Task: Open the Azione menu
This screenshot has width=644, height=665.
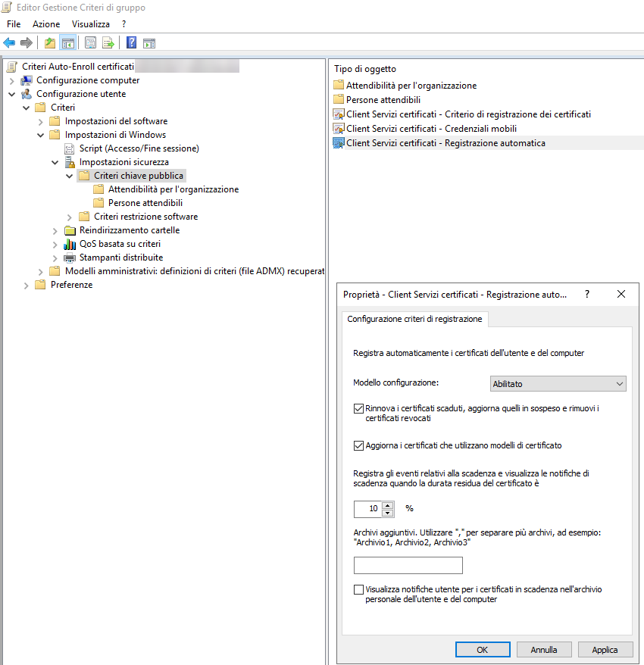Action: (x=46, y=24)
